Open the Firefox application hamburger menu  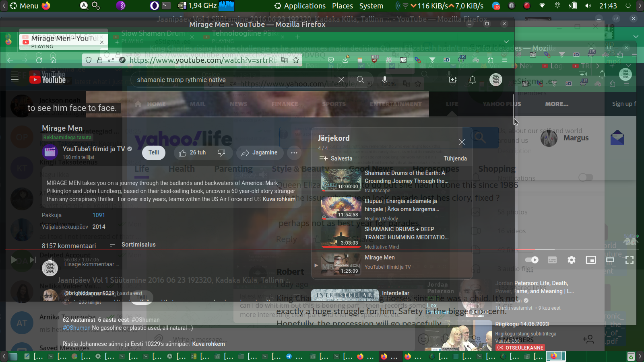coord(504,60)
